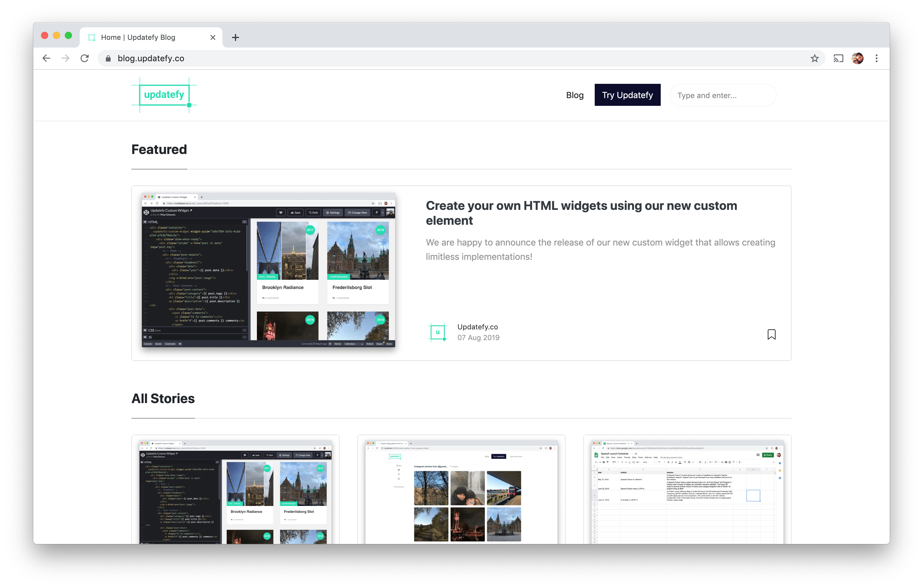Viewport: 923px width, 588px height.
Task: Save featured post with bookmark icon
Action: [771, 334]
